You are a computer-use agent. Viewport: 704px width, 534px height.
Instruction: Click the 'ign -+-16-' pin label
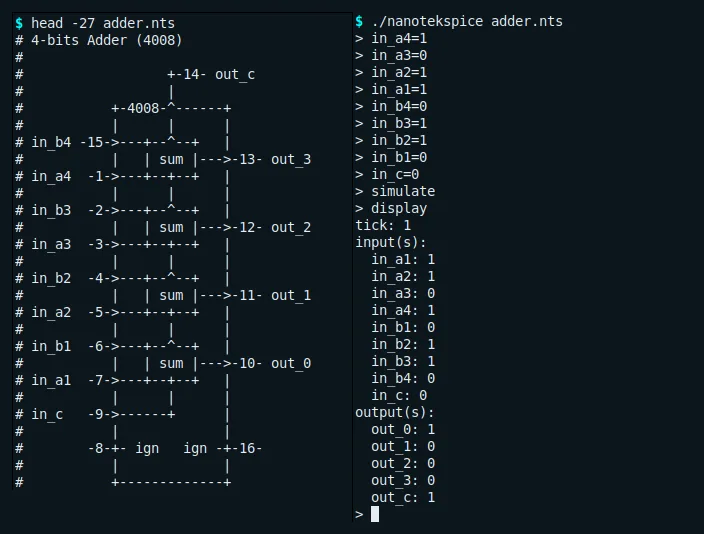pos(223,448)
